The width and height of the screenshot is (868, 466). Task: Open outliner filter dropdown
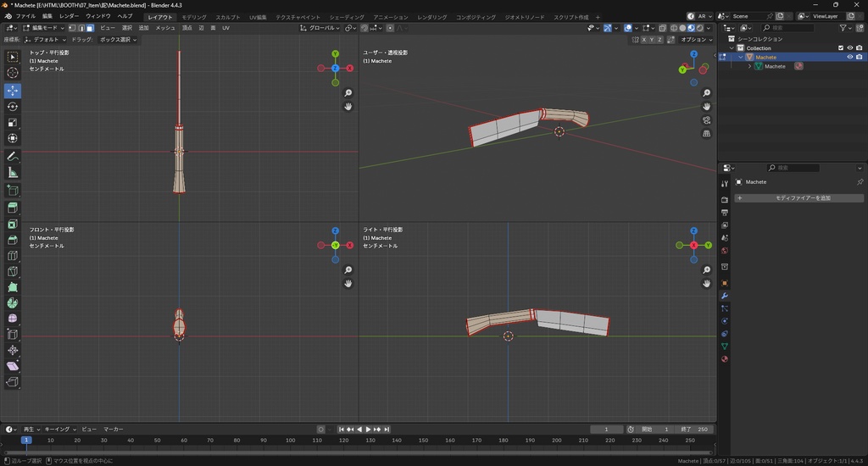tap(845, 28)
